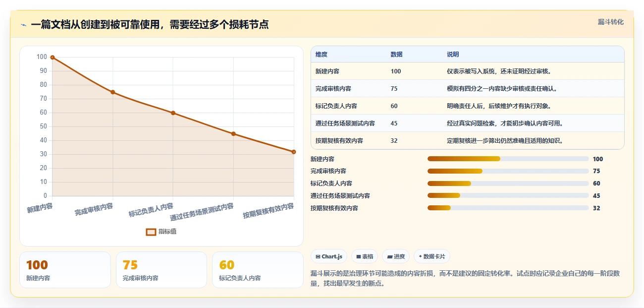Click the table value 32
Image resolution: width=644 pixels, height=308 pixels.
tap(394, 141)
